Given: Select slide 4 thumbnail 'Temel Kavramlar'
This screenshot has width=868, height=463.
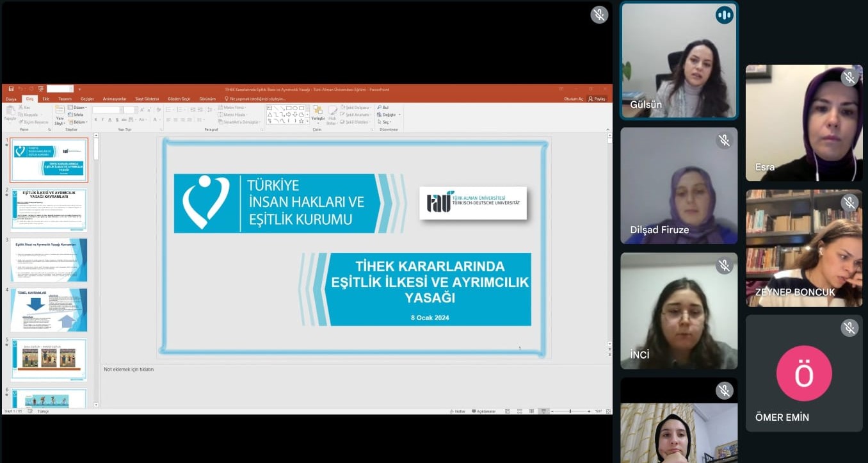Looking at the screenshot, I should (x=49, y=310).
